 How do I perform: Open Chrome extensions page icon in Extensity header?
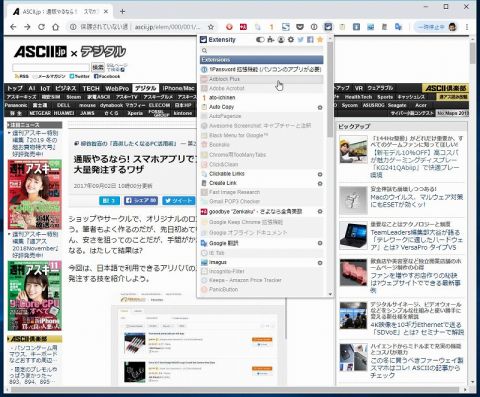coord(271,40)
